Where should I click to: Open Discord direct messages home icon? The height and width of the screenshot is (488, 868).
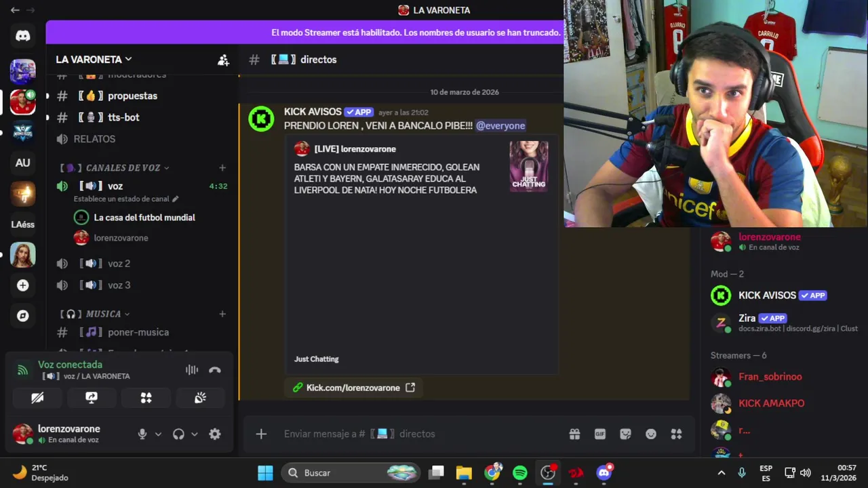23,36
